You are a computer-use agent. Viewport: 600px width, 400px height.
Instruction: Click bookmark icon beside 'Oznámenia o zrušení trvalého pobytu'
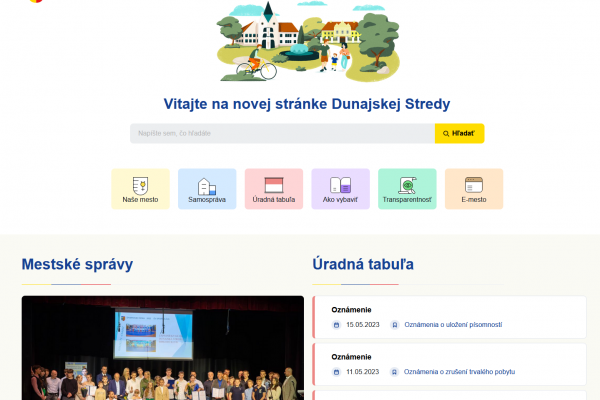(395, 372)
